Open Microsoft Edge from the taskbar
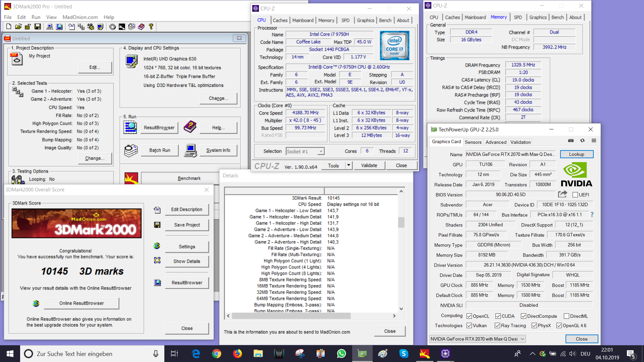 pyautogui.click(x=196, y=354)
